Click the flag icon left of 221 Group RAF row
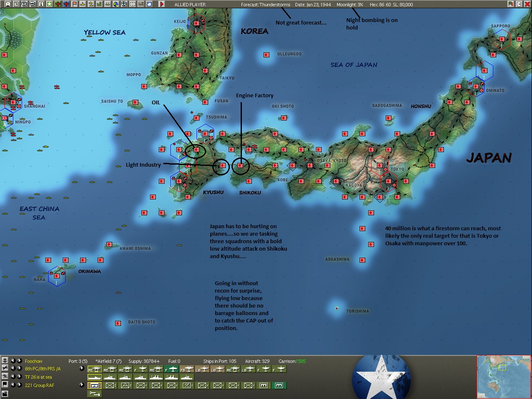This screenshot has height=399, width=532. point(5,385)
